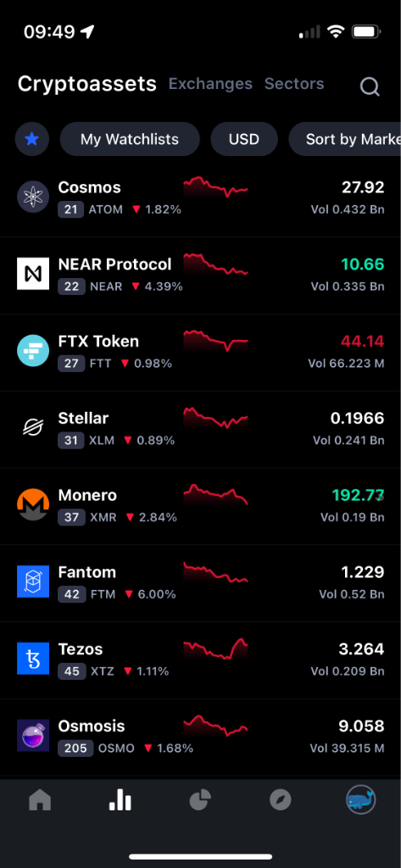Tap the Stellar price 0.1966
This screenshot has width=401, height=868.
click(357, 419)
